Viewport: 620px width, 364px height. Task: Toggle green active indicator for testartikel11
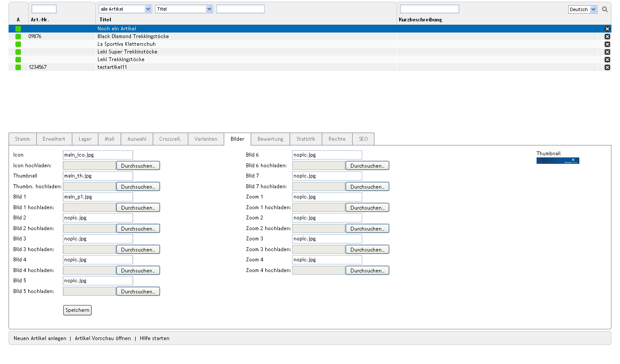click(18, 67)
